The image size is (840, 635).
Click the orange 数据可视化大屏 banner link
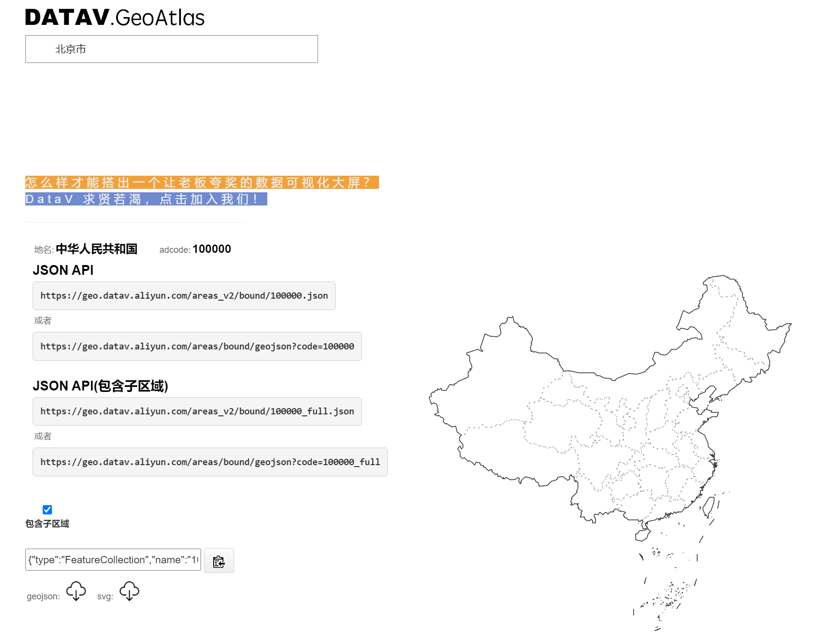click(x=202, y=183)
